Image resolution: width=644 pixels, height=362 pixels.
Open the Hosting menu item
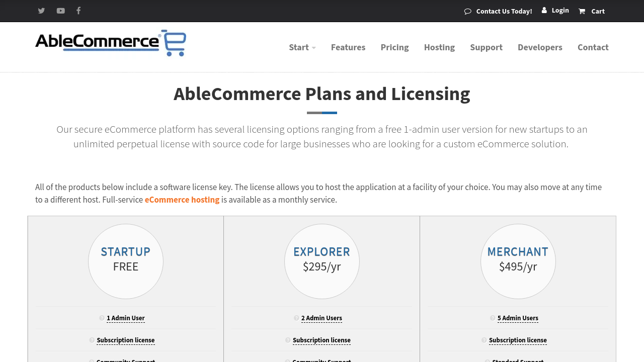click(439, 47)
